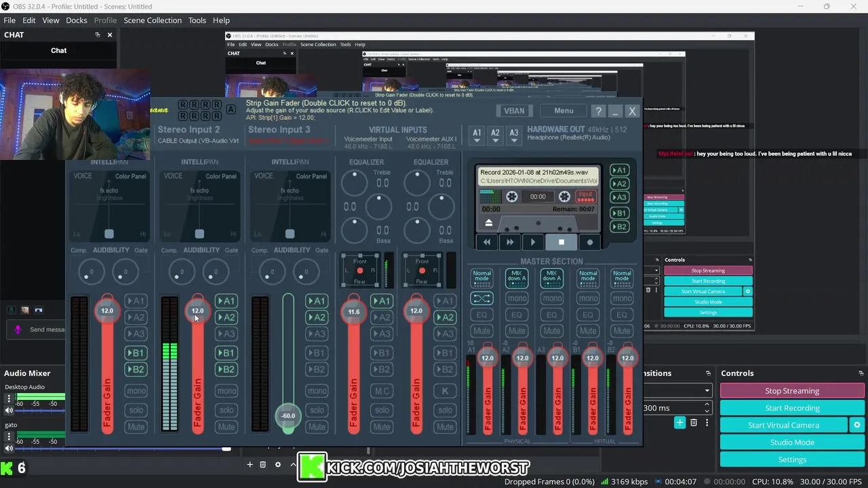Viewport: 868px width, 488px height.
Task: Open Voicemeeter help with the question mark
Action: [598, 111]
